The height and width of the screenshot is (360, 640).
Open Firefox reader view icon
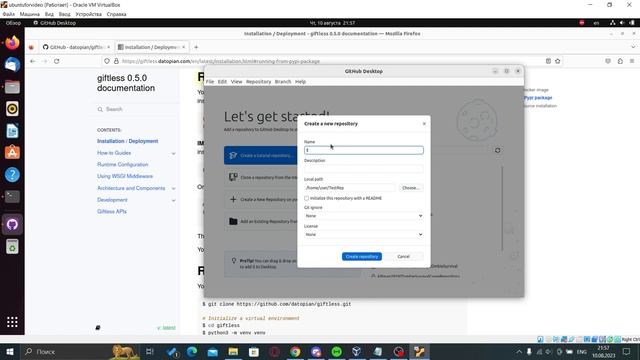pos(548,61)
